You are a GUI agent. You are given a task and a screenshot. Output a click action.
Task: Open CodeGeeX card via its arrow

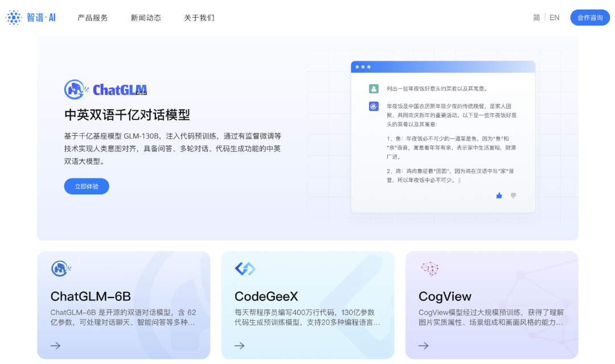240,346
